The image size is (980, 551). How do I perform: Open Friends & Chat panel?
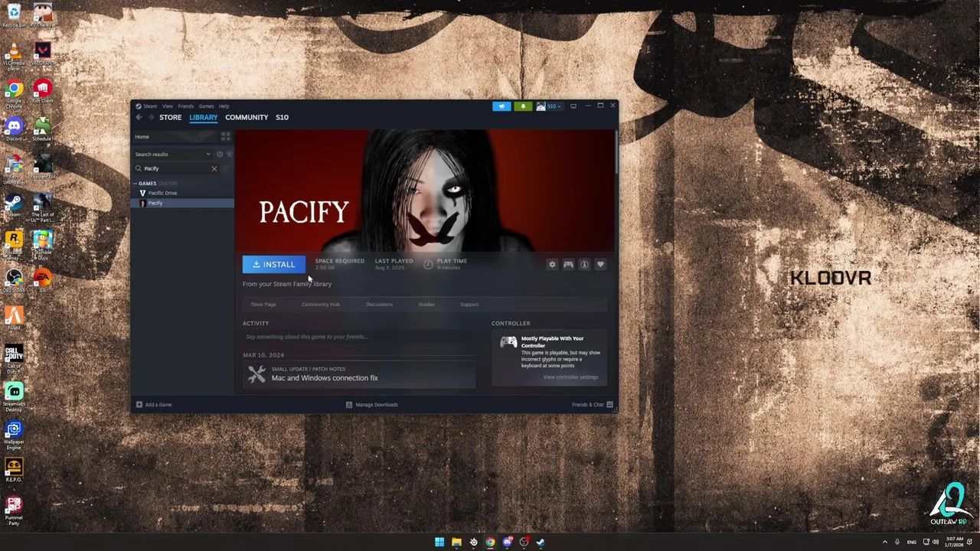click(x=592, y=405)
